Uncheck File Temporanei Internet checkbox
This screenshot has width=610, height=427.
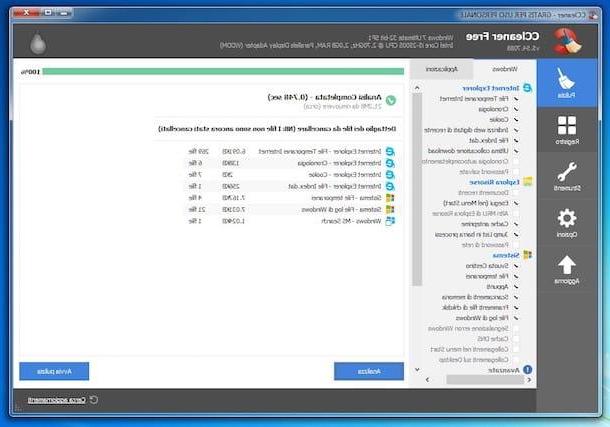coord(516,99)
